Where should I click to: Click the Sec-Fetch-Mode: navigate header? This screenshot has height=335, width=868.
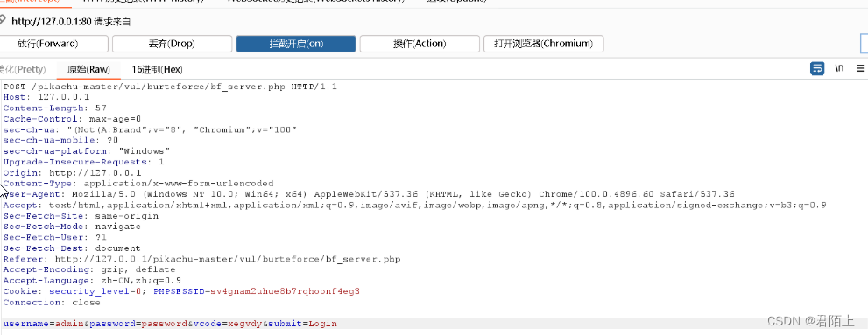[x=72, y=227]
